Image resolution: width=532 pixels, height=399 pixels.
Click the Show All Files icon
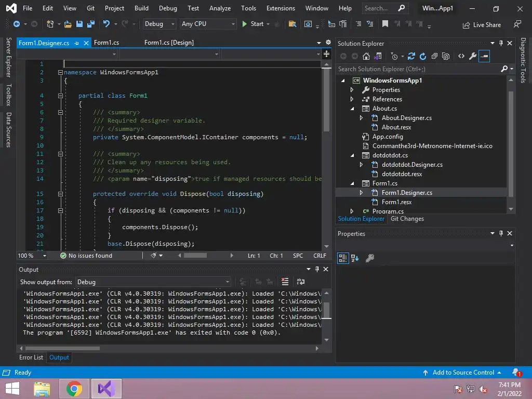point(446,56)
